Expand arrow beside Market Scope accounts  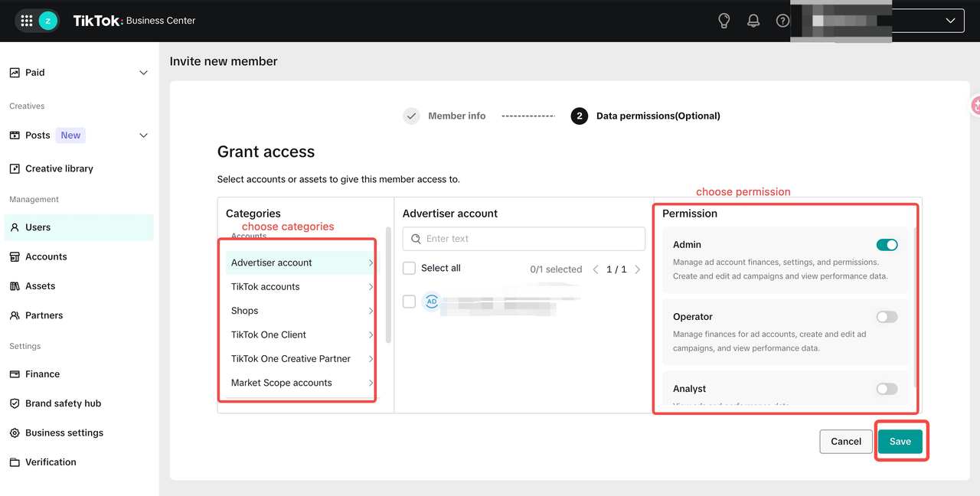click(371, 383)
